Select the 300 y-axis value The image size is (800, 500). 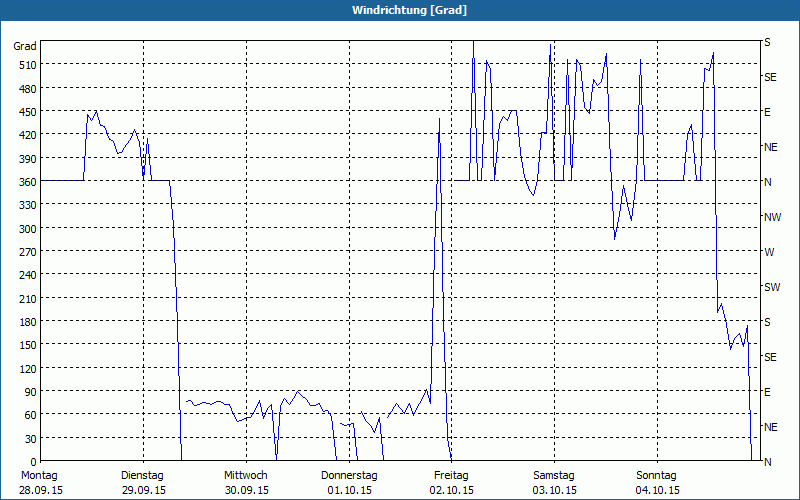point(28,228)
